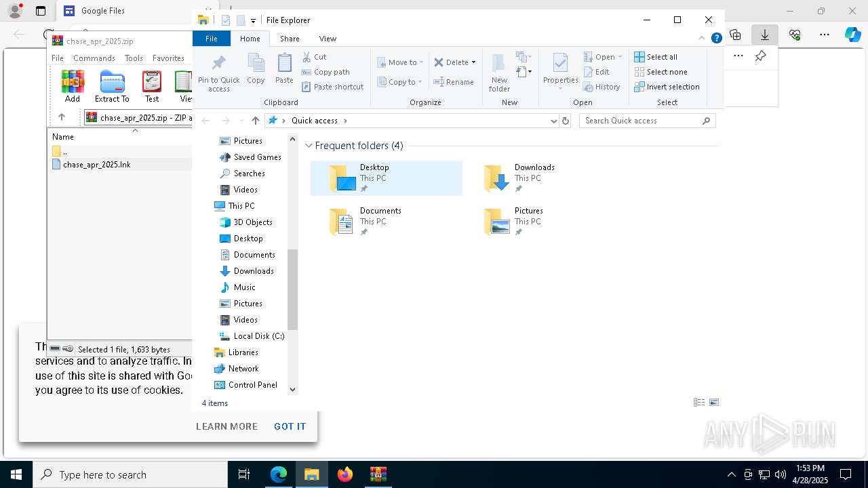Click the taskbar search box
This screenshot has height=488, width=868.
[x=130, y=474]
